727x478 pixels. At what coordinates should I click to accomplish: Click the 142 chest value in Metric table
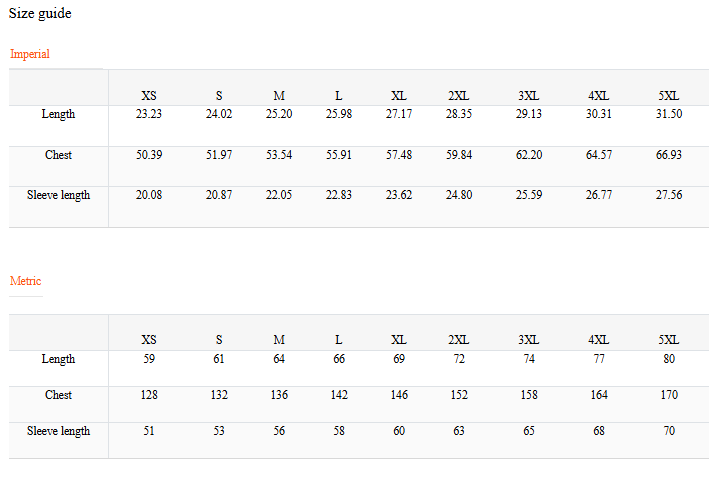click(x=339, y=395)
